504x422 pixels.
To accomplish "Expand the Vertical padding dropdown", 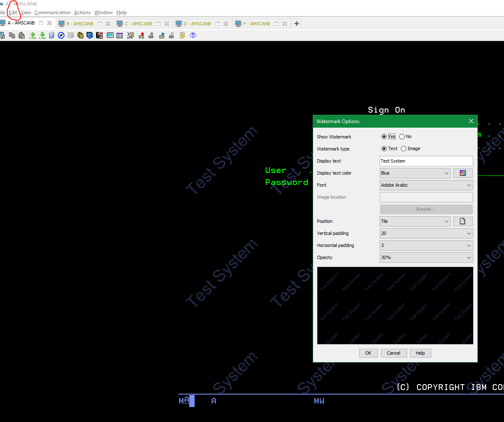I will pos(426,233).
